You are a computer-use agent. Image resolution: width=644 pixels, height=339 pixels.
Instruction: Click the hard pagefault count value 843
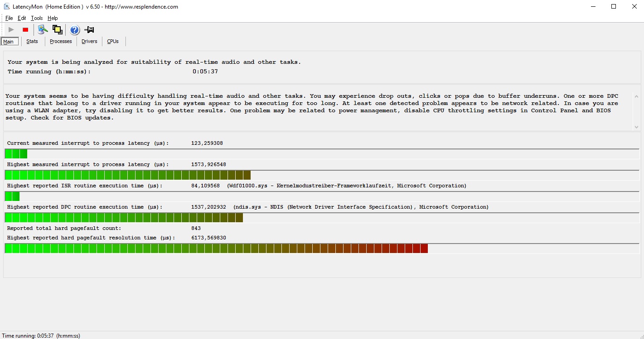[196, 228]
